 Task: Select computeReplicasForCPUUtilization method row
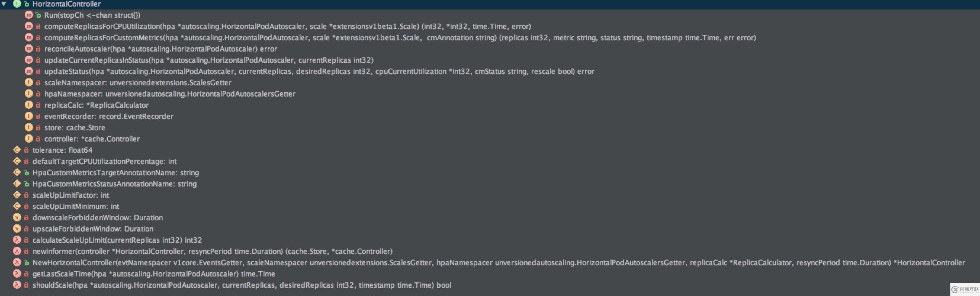pyautogui.click(x=287, y=27)
